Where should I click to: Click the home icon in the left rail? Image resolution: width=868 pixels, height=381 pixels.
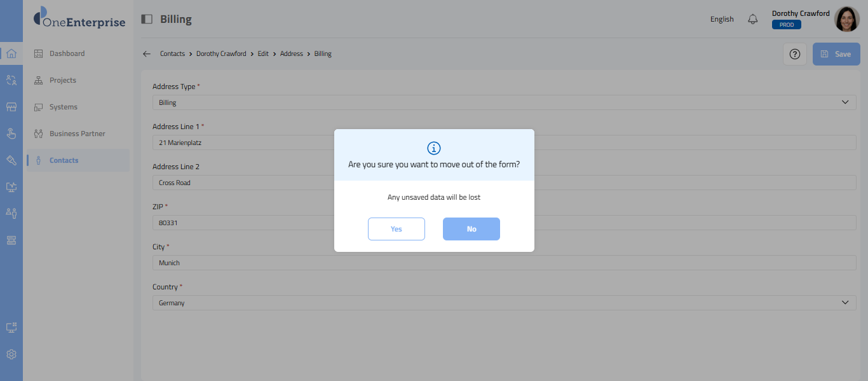[11, 53]
